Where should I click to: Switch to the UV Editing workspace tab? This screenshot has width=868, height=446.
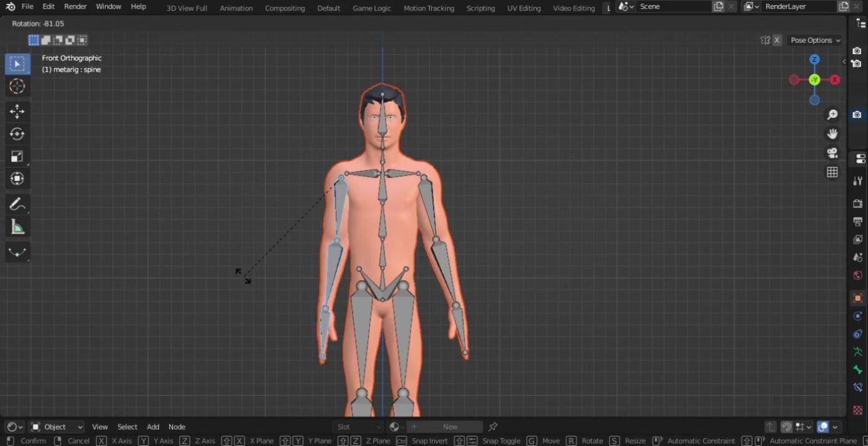click(x=524, y=8)
